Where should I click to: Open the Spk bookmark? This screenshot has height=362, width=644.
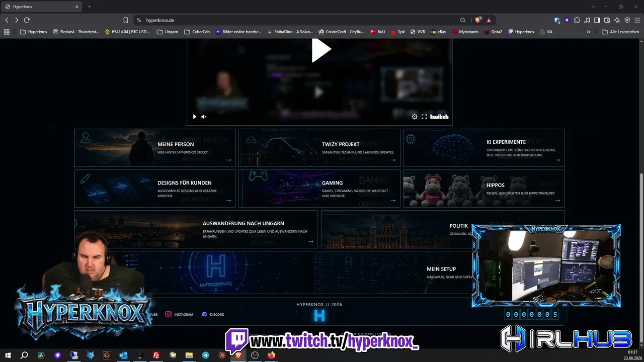click(x=398, y=32)
